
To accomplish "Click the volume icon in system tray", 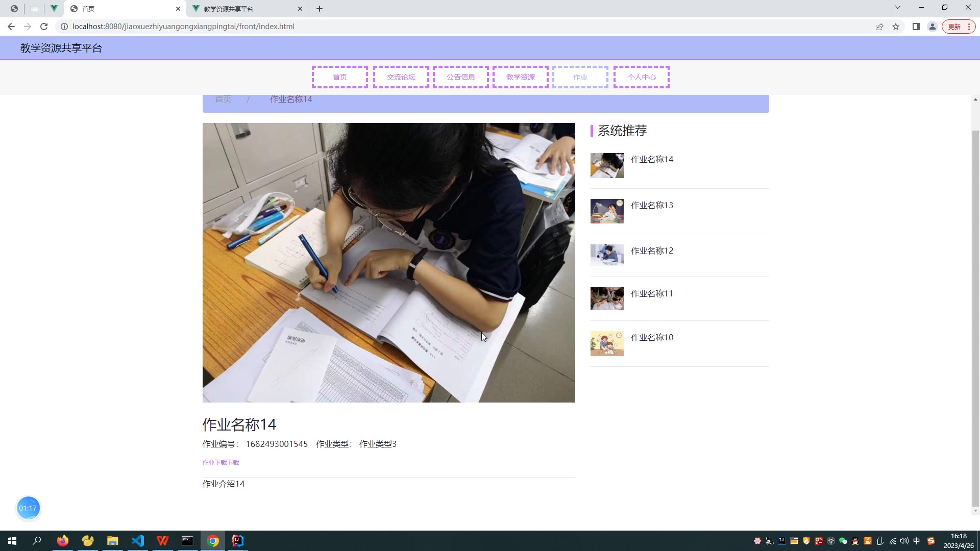I will pos(904,541).
